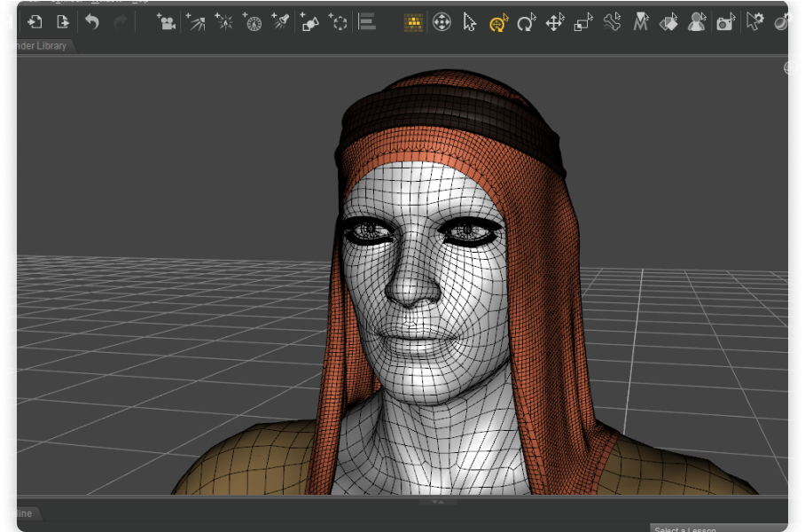805x532 pixels.
Task: Click the Export file icon
Action: click(63, 22)
